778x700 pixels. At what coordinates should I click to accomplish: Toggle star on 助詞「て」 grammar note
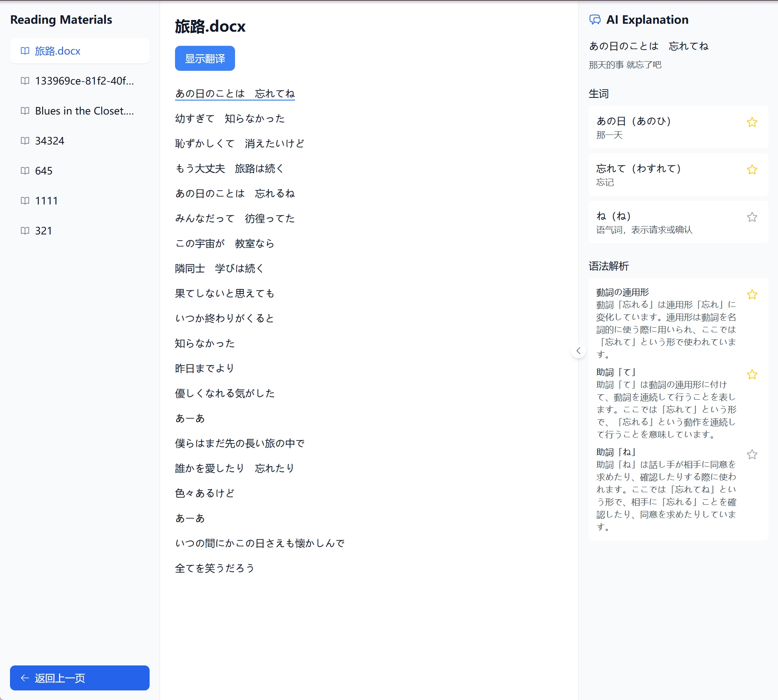(x=752, y=375)
